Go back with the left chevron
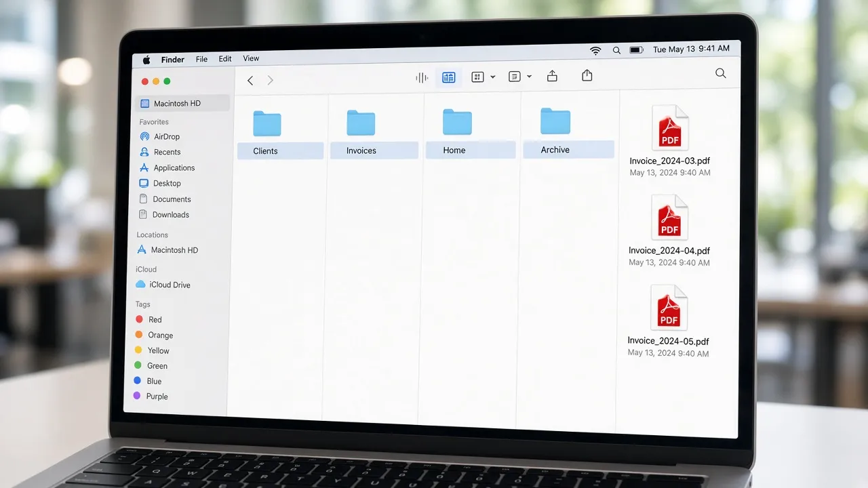The width and height of the screenshot is (868, 488). click(x=250, y=81)
